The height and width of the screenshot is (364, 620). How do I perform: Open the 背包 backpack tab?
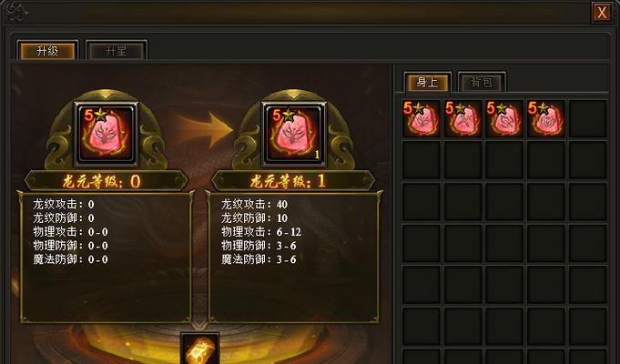(482, 82)
